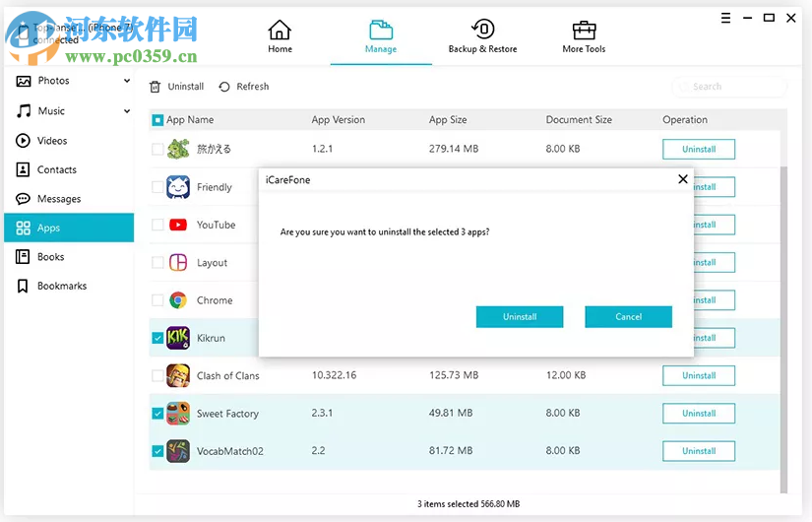812x522 pixels.
Task: Click the App Size column header
Action: [x=448, y=120]
